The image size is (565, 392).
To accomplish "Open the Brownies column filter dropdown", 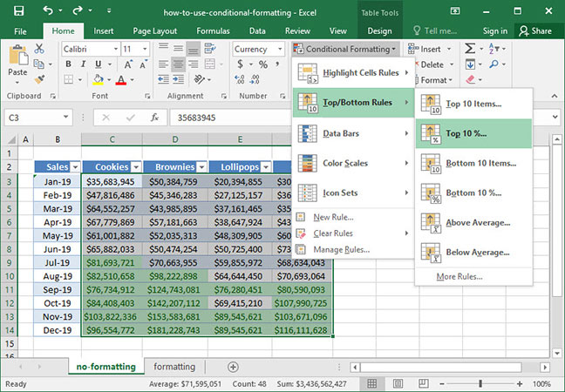I will 201,167.
